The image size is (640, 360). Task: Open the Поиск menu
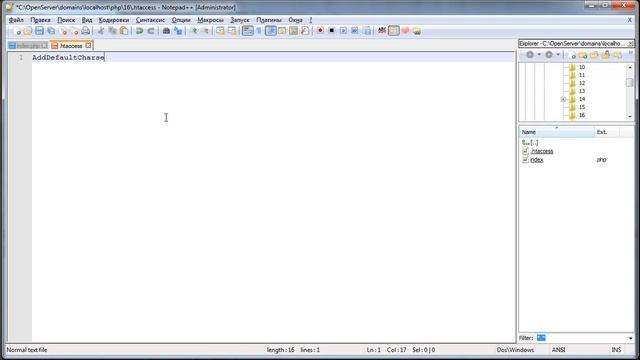(66, 20)
